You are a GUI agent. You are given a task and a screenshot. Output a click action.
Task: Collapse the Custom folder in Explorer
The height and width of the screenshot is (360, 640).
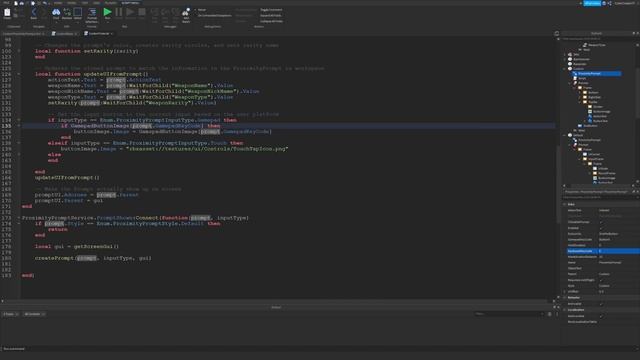pos(564,69)
